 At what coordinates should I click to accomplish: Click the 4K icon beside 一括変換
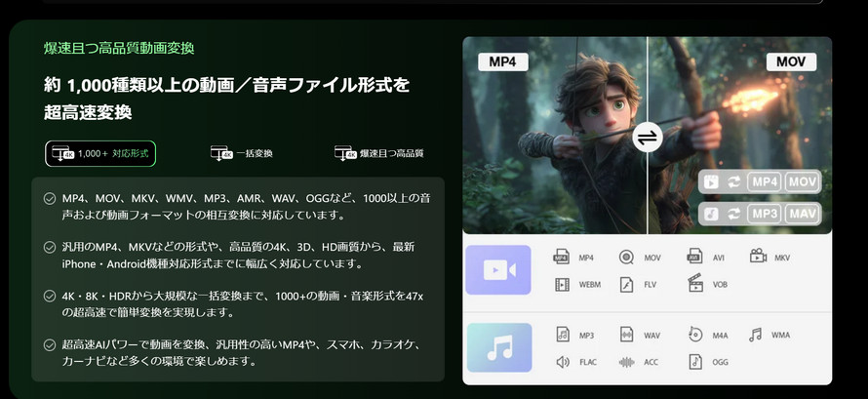[x=221, y=153]
